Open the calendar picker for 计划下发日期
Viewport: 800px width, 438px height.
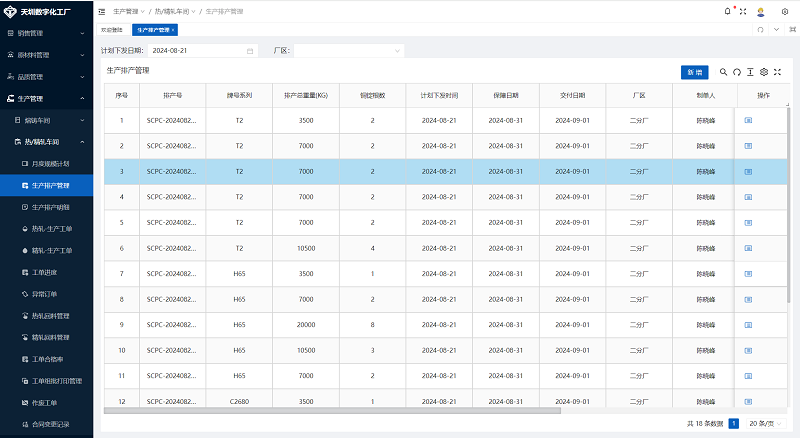click(x=250, y=50)
